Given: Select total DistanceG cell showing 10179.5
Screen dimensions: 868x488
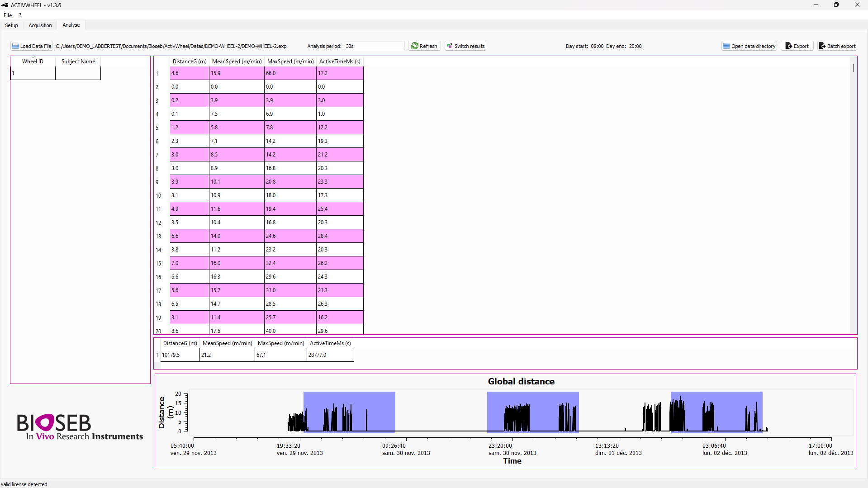Looking at the screenshot, I should (x=180, y=355).
